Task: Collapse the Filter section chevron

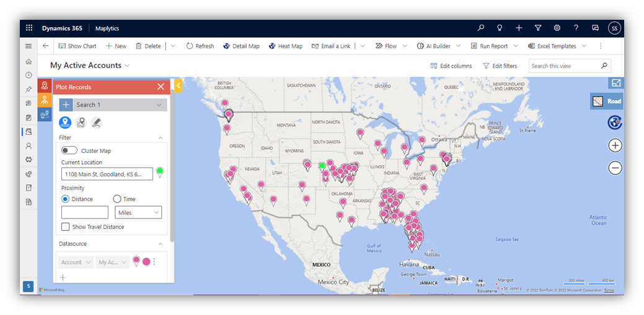Action: point(161,138)
